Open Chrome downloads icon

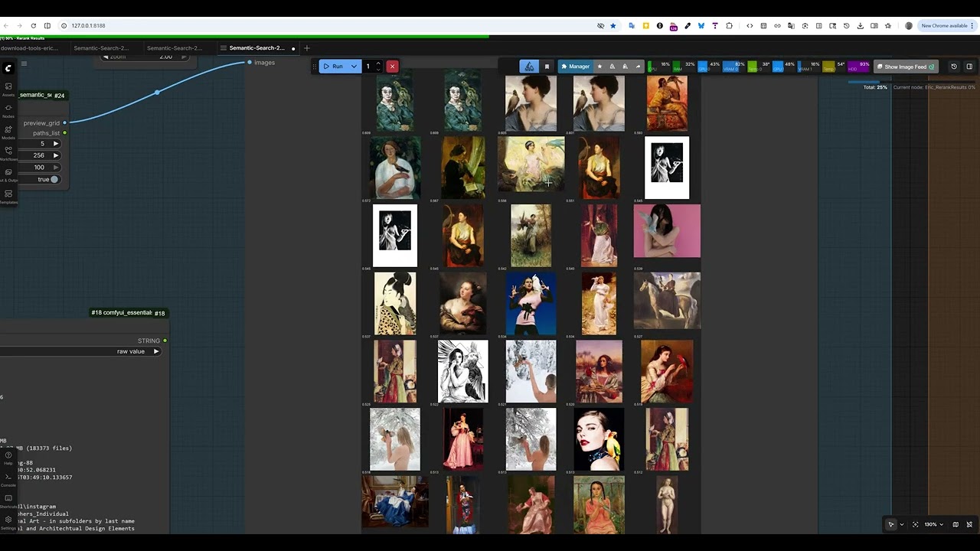(x=861, y=25)
